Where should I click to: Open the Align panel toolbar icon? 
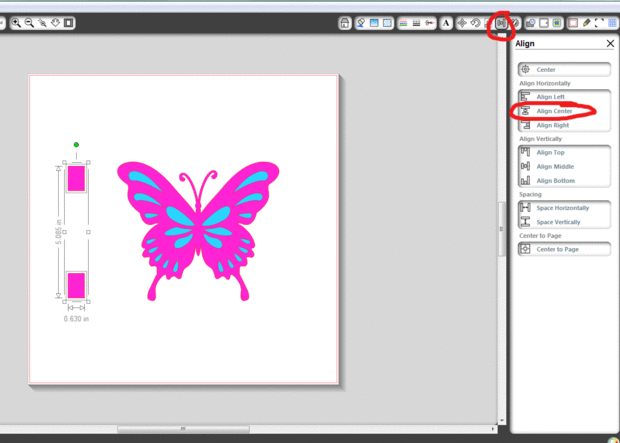click(501, 23)
